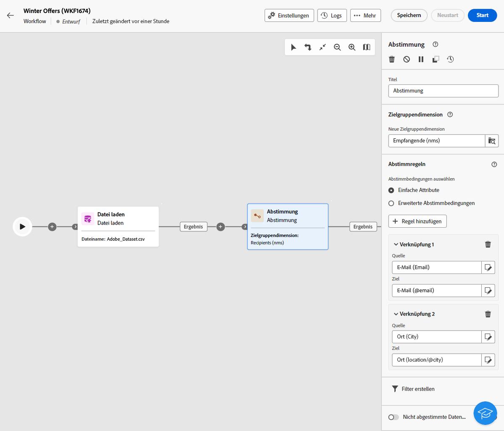This screenshot has height=431, width=504.
Task: Open the workflow map/overview icon
Action: point(366,47)
